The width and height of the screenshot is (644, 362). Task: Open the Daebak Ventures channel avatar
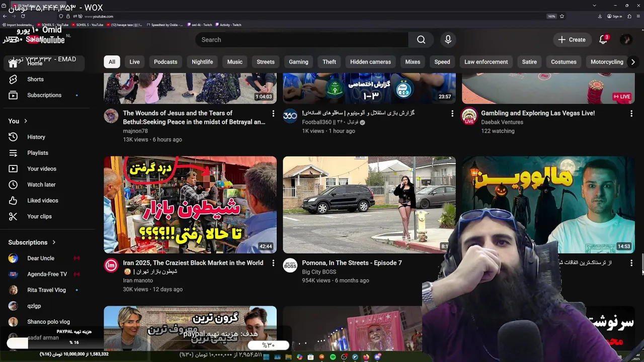click(x=469, y=116)
